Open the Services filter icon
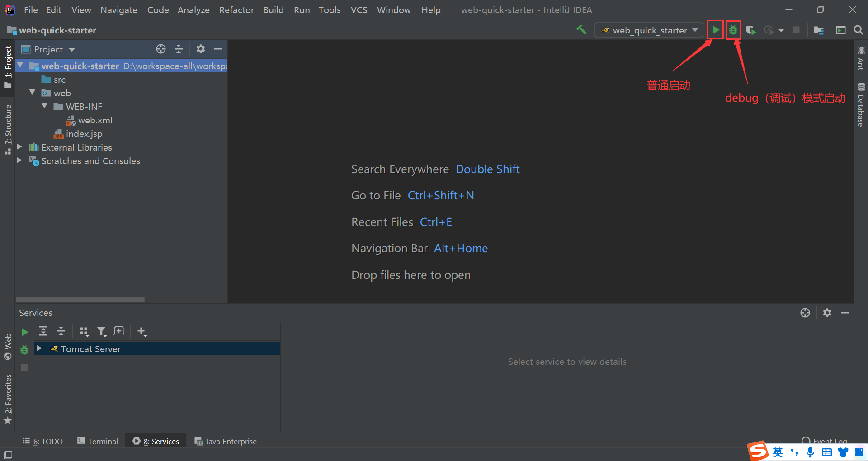This screenshot has width=868, height=461. (102, 331)
